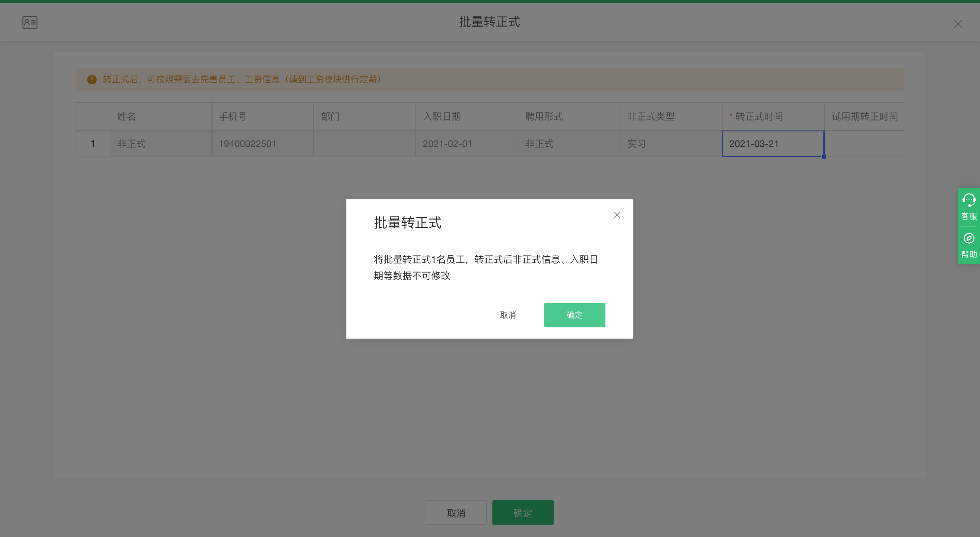The width and height of the screenshot is (980, 537).
Task: Confirm the 批量转正式 dialog with the light green 确定 button
Action: point(574,315)
